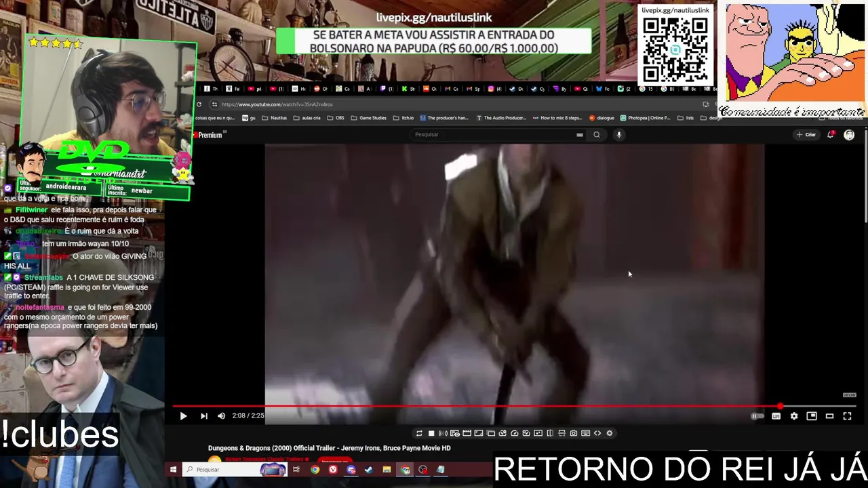Open Task View on the taskbar
The width and height of the screenshot is (868, 488).
point(296,469)
